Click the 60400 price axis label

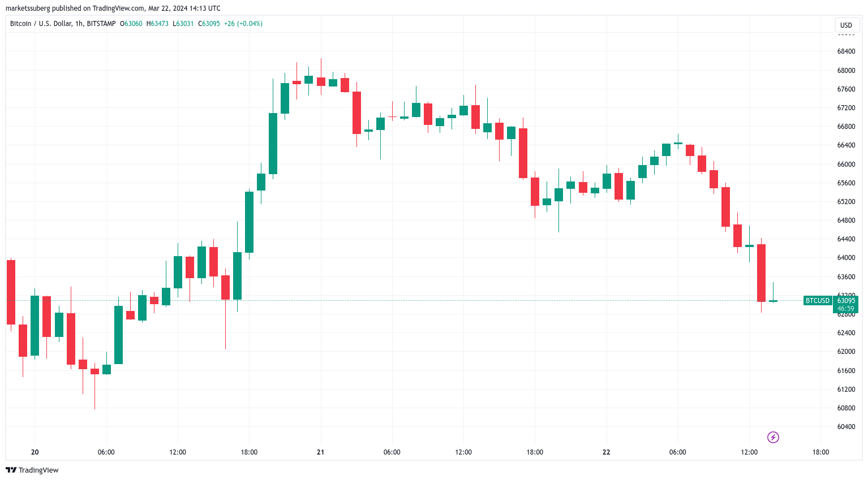(x=846, y=427)
